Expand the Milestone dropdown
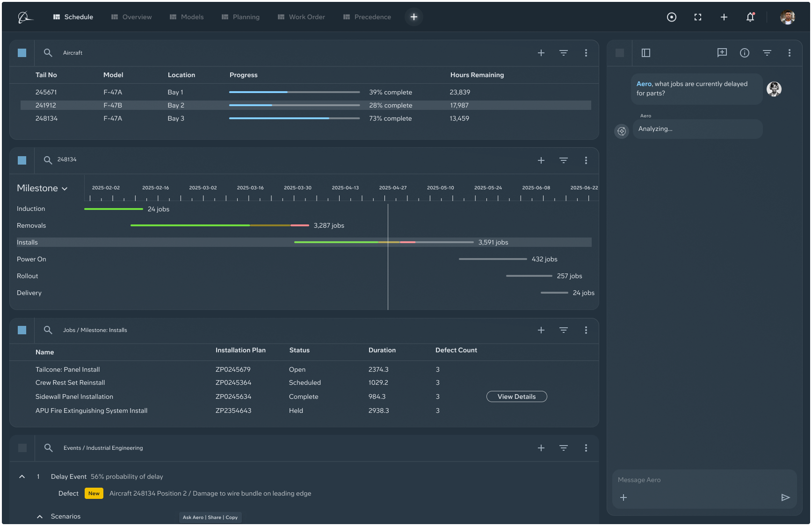The width and height of the screenshot is (812, 526). [x=43, y=188]
